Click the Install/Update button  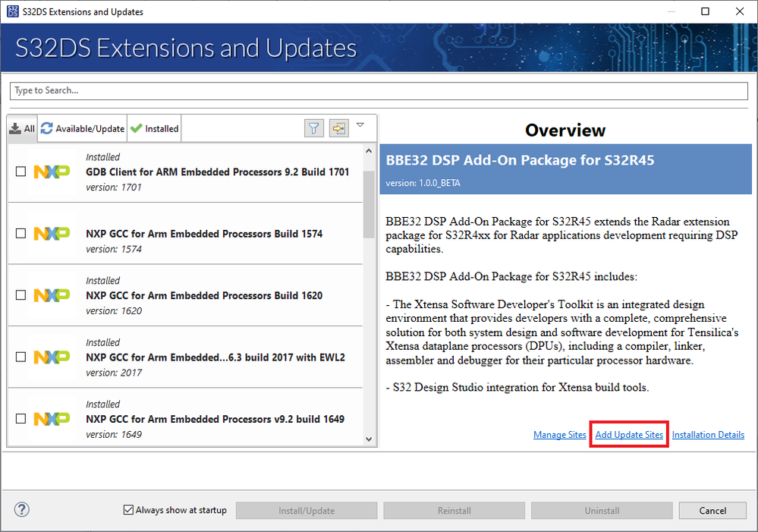pyautogui.click(x=307, y=511)
